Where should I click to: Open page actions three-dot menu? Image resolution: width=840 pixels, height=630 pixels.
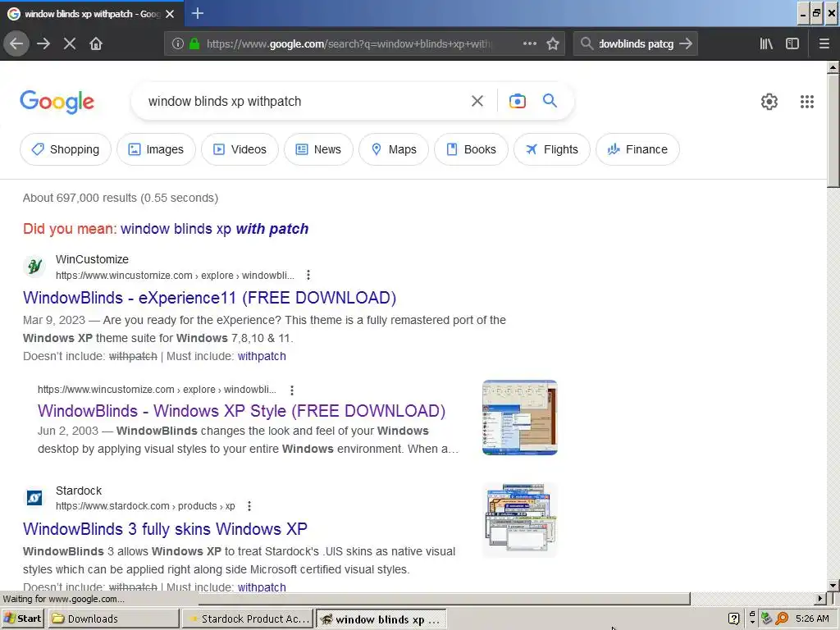[x=529, y=44]
